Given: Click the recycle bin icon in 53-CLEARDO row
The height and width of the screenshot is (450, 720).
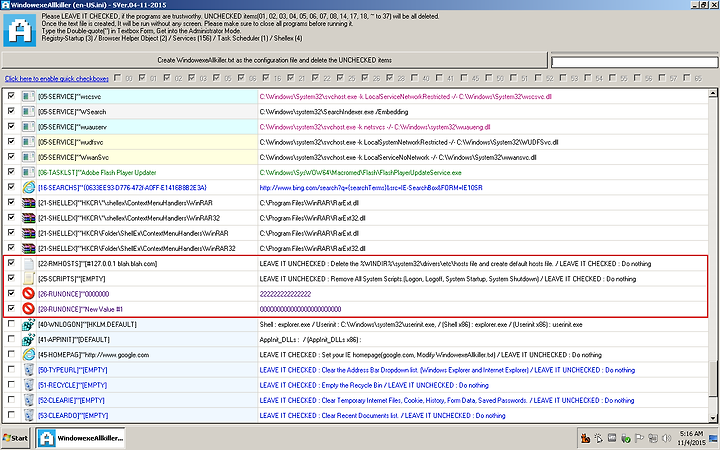Looking at the screenshot, I should pyautogui.click(x=28, y=415).
